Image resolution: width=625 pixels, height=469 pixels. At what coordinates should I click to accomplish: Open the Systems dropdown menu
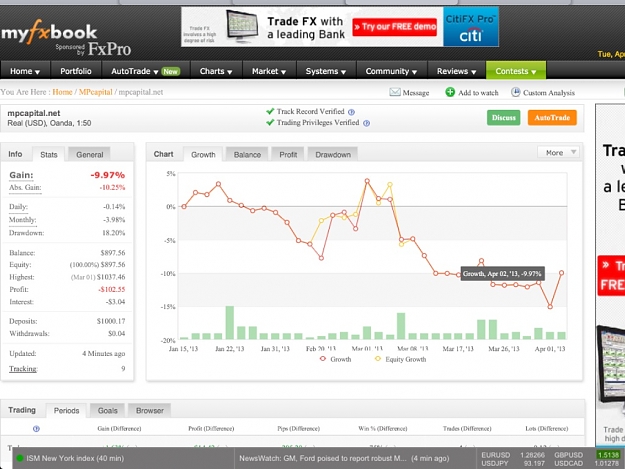pos(326,71)
